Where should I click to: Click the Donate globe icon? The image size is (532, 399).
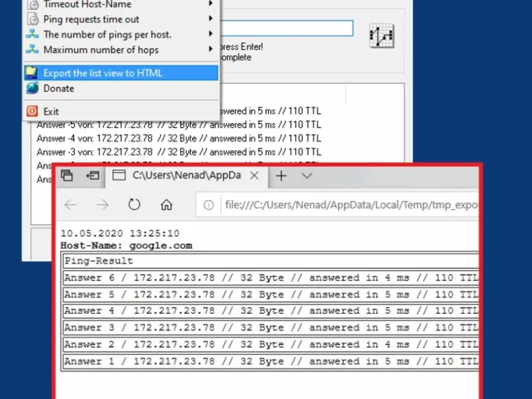click(32, 88)
